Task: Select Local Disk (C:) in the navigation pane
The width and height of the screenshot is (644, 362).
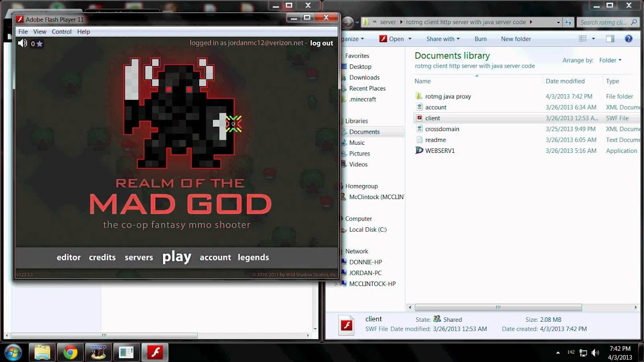Action: click(367, 229)
